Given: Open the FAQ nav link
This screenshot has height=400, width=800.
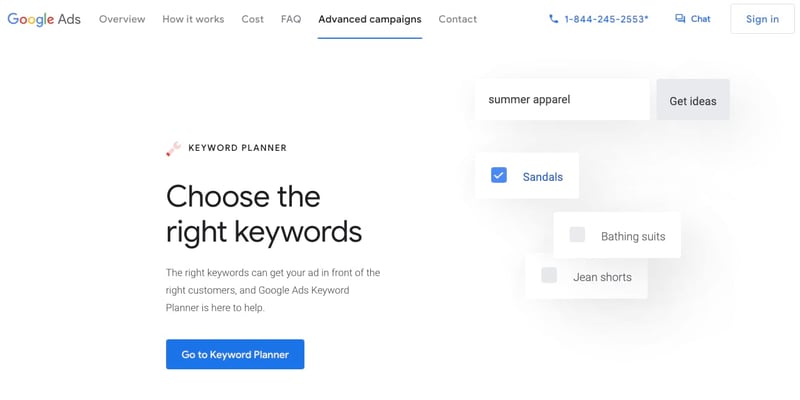Looking at the screenshot, I should (291, 19).
